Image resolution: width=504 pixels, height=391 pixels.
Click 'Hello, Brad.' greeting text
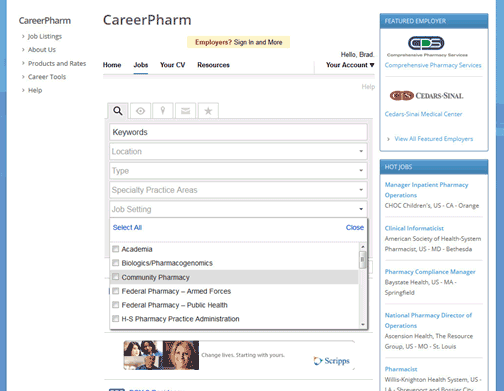357,54
